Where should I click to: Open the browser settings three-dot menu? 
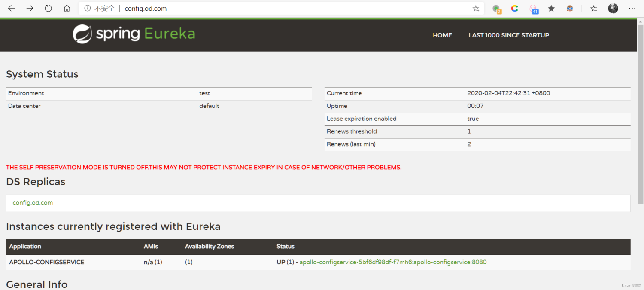click(632, 9)
